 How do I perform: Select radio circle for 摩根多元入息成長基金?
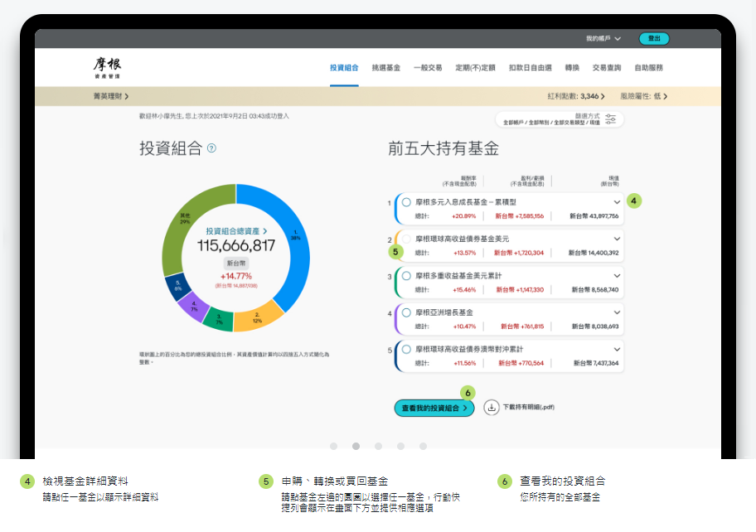(406, 202)
